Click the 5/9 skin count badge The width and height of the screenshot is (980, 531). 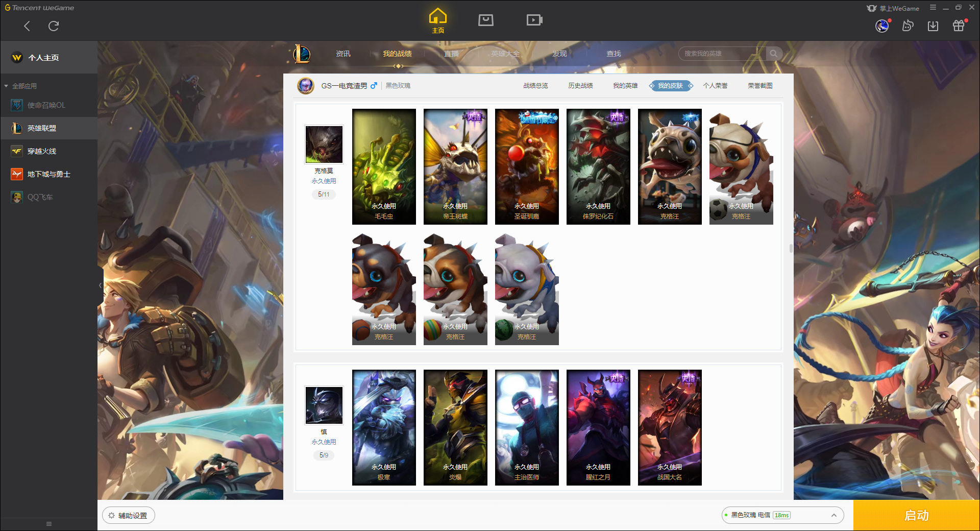pos(324,455)
